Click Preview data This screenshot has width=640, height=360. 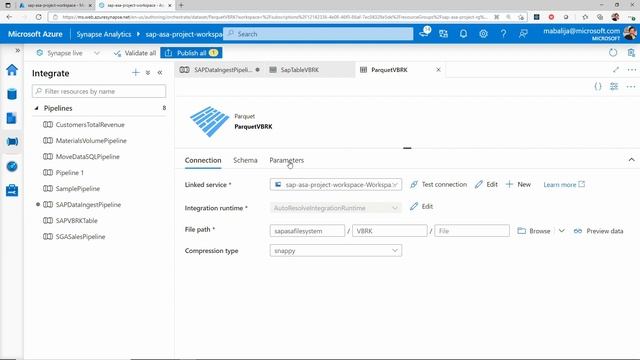tap(598, 231)
